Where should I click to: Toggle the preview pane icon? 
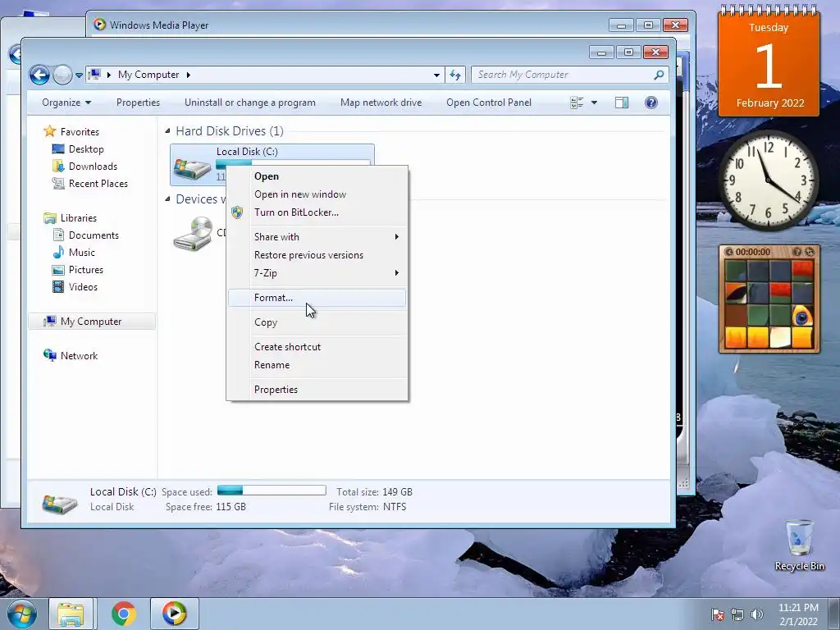(x=622, y=103)
